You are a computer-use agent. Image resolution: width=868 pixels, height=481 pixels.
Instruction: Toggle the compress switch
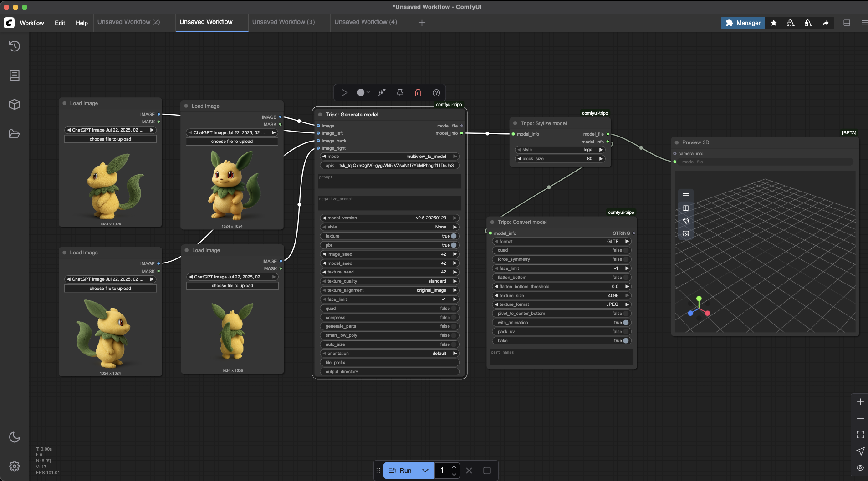pos(389,318)
